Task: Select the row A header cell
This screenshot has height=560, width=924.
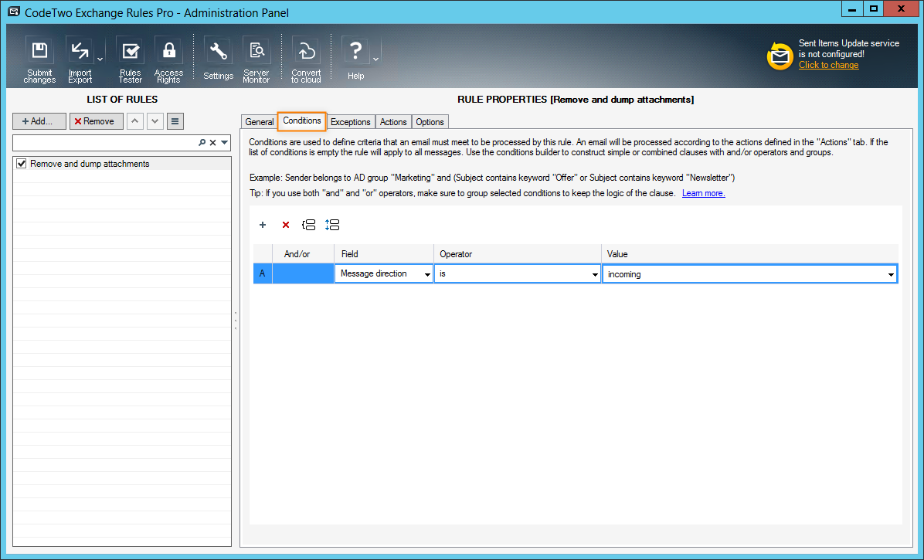Action: click(x=262, y=273)
